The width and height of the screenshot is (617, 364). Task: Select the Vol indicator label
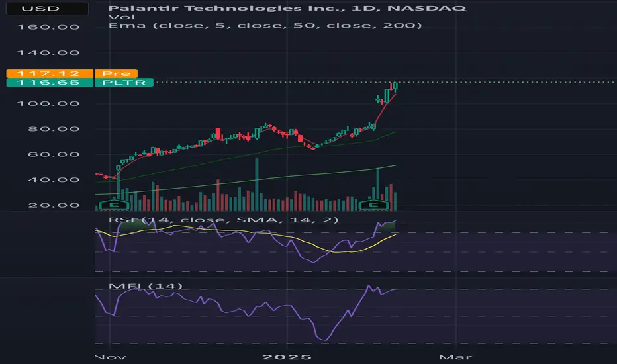122,17
